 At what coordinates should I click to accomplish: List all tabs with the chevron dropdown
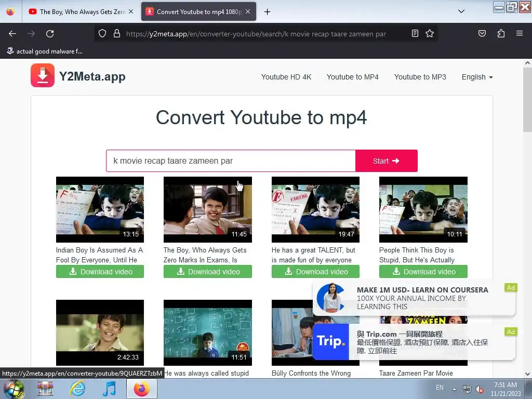point(461,11)
